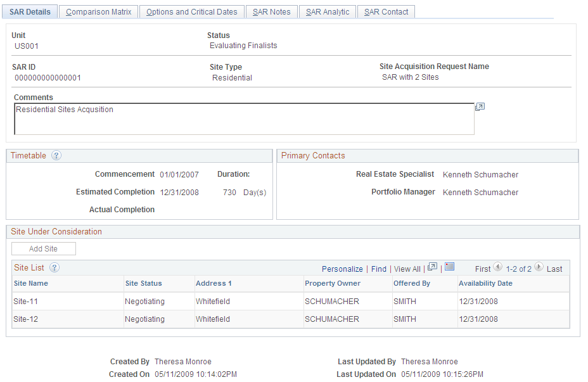
Task: Open the SAR Notes tab
Action: 271,11
